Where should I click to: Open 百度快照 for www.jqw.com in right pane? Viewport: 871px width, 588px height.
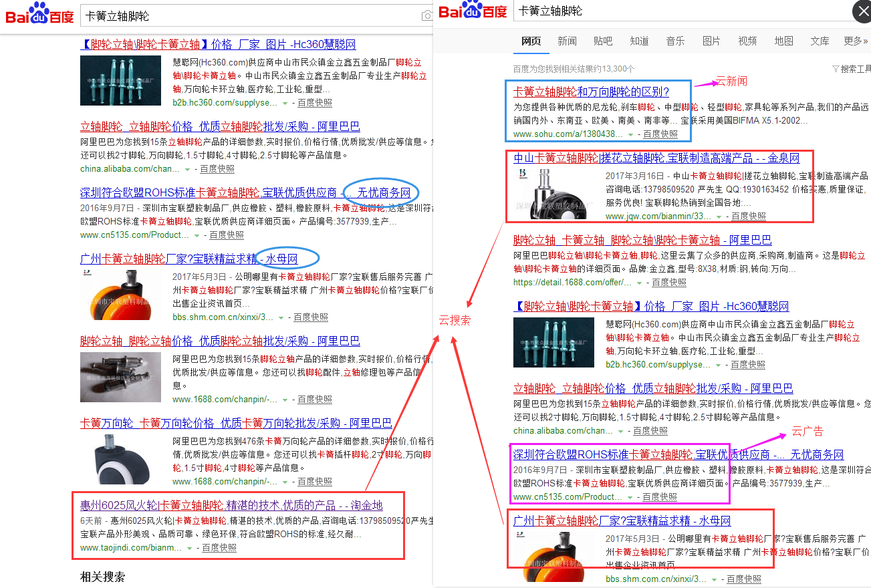pyautogui.click(x=748, y=216)
